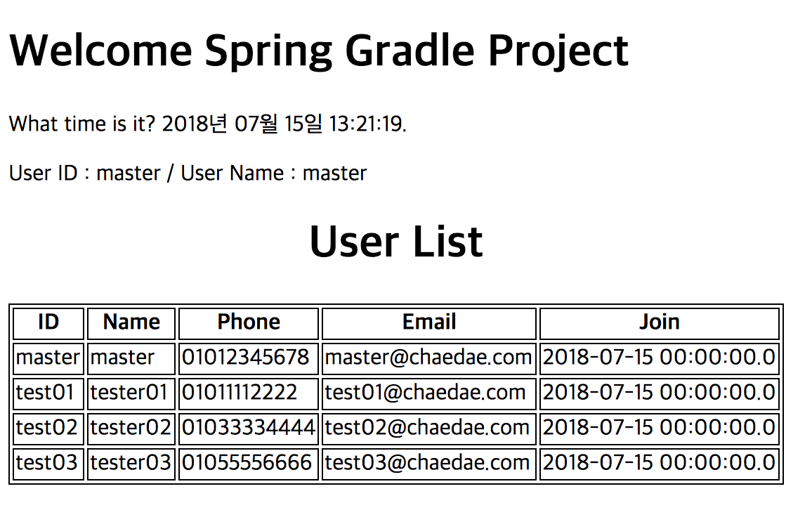Screen dimensions: 812x510
Task: Click the test03@chaedae.com email cell
Action: coord(427,462)
